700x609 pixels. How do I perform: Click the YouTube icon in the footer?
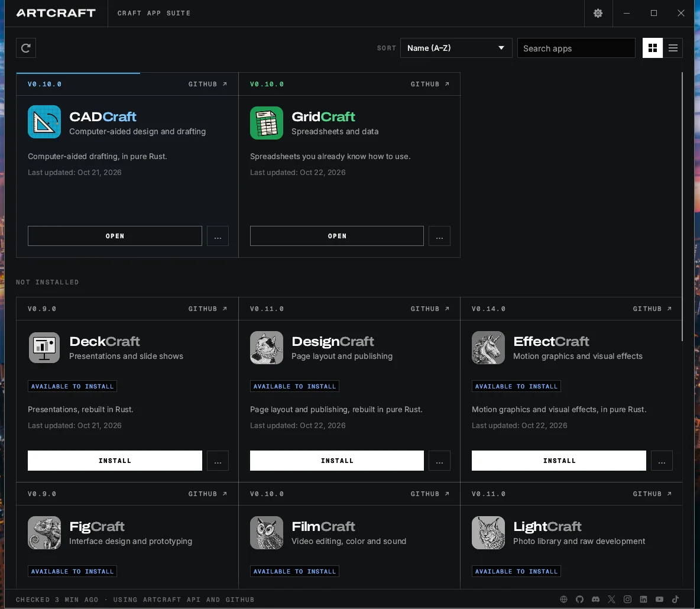tap(659, 599)
